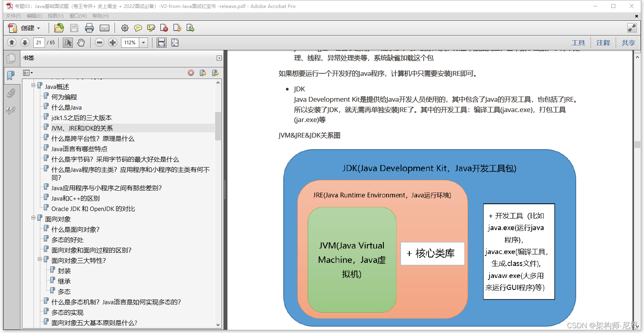
Task: Open the Attachments paperclip panel
Action: point(11,93)
